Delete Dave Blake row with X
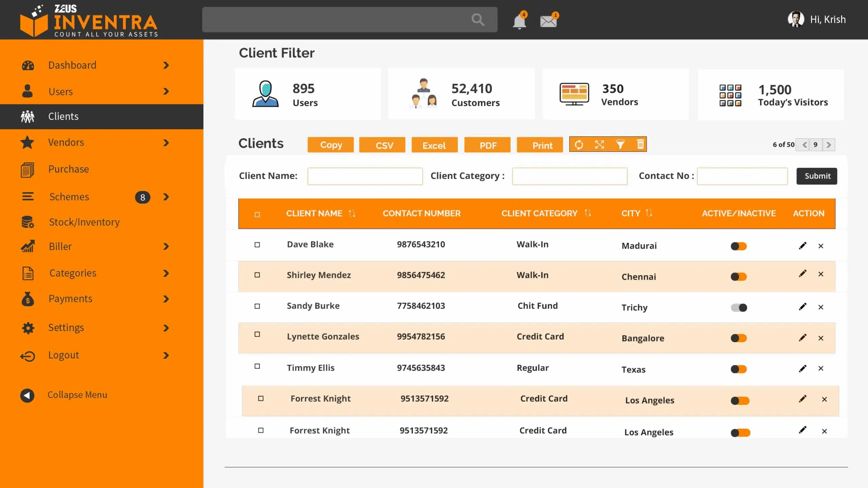 point(821,246)
